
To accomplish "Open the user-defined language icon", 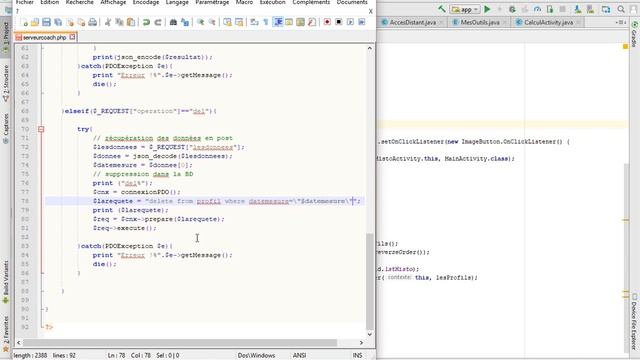I will click(x=289, y=22).
